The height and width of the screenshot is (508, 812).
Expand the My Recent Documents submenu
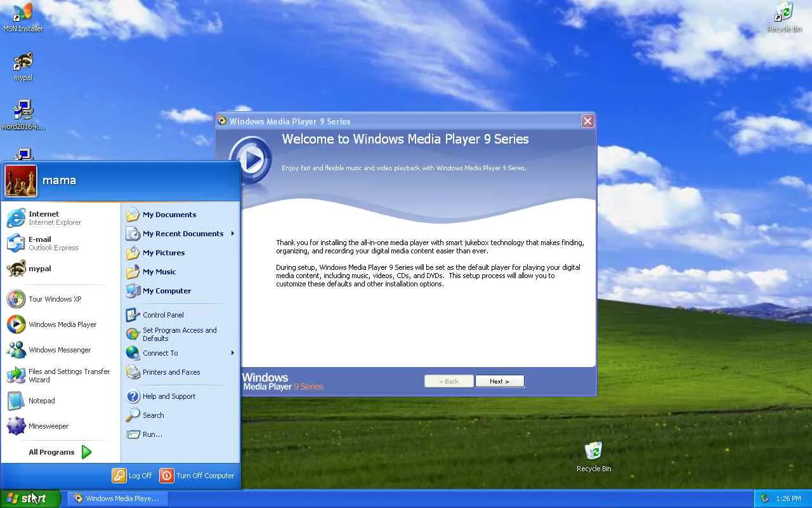[x=180, y=234]
